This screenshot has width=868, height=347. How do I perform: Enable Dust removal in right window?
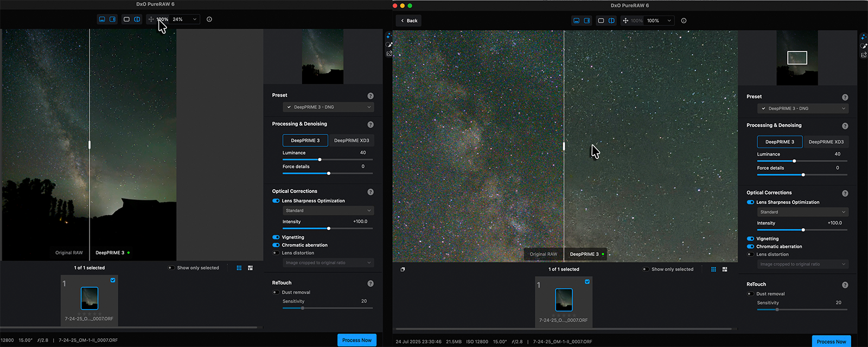(x=751, y=294)
